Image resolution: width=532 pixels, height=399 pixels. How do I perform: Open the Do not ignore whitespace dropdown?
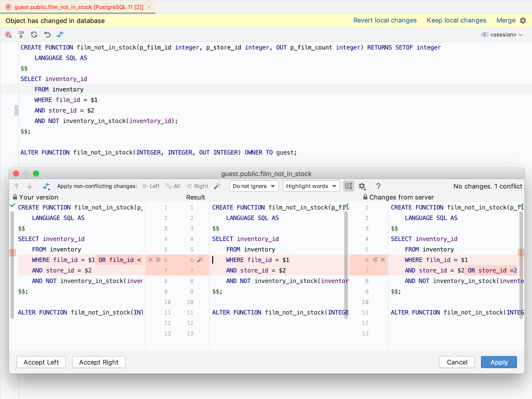254,186
